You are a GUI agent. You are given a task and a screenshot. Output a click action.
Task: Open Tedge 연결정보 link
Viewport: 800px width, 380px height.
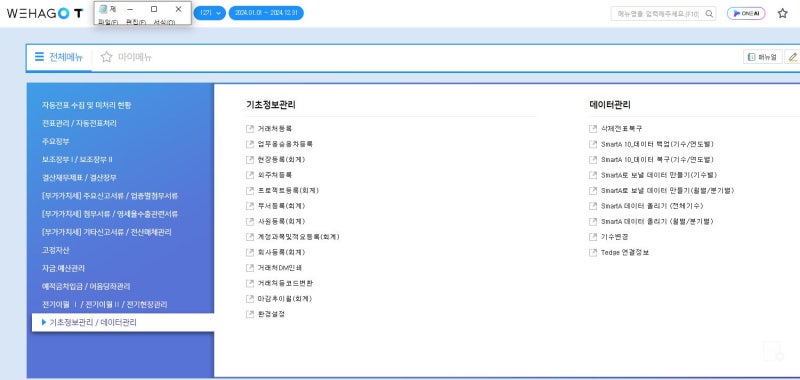pos(625,252)
